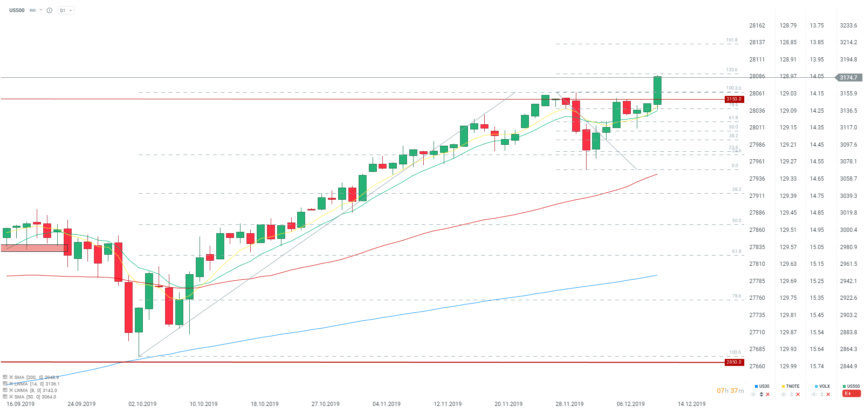Toggle visibility of the US30 overlay
868x412 pixels.
coord(754,394)
